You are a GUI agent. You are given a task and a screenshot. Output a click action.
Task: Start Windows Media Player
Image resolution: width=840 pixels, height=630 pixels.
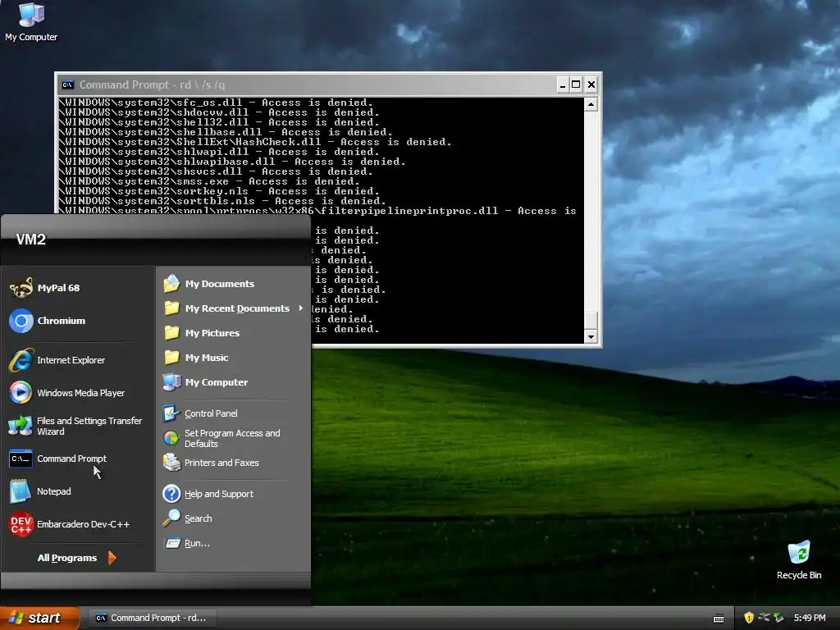pyautogui.click(x=67, y=393)
